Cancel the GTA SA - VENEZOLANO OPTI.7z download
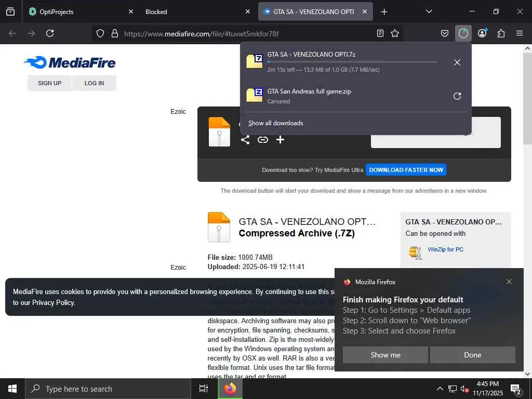The width and height of the screenshot is (532, 399). point(457,62)
